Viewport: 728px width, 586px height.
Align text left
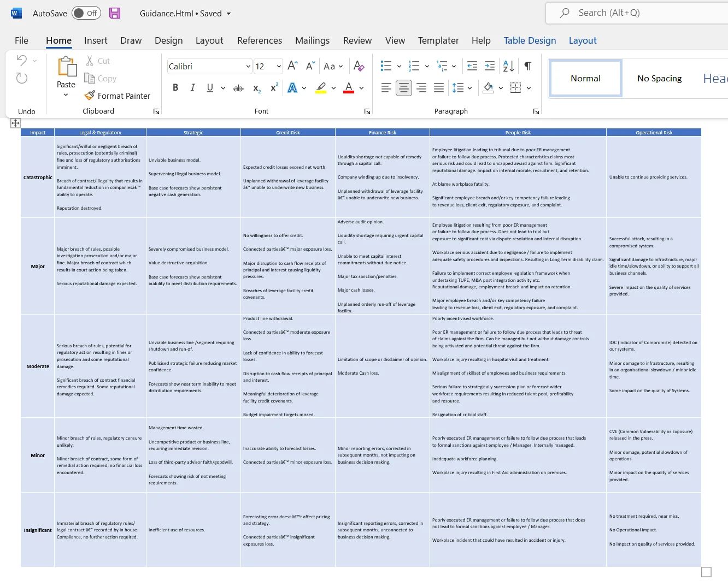point(386,87)
